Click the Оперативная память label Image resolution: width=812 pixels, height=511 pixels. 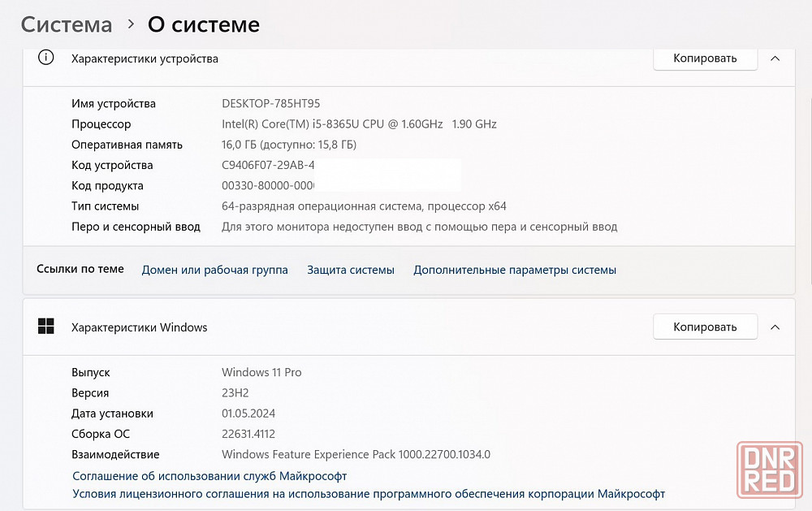click(x=127, y=145)
